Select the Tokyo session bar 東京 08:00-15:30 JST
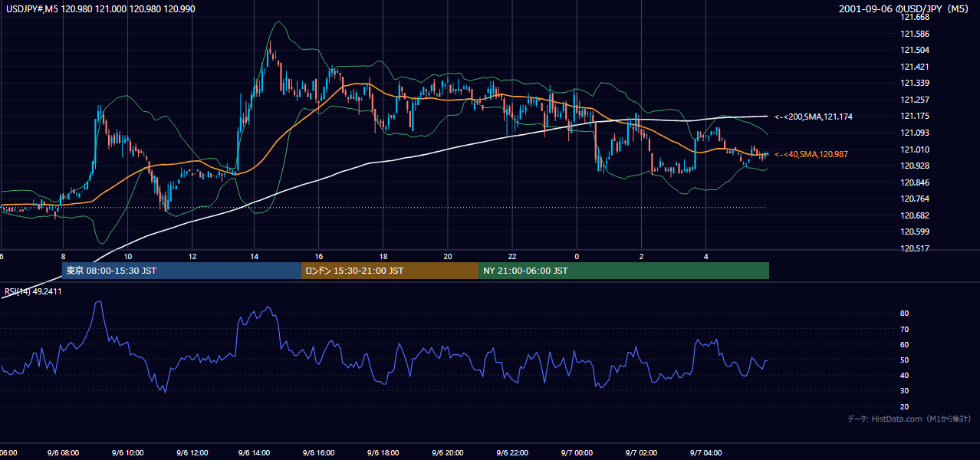Screen dimensions: 980x460 [182, 271]
